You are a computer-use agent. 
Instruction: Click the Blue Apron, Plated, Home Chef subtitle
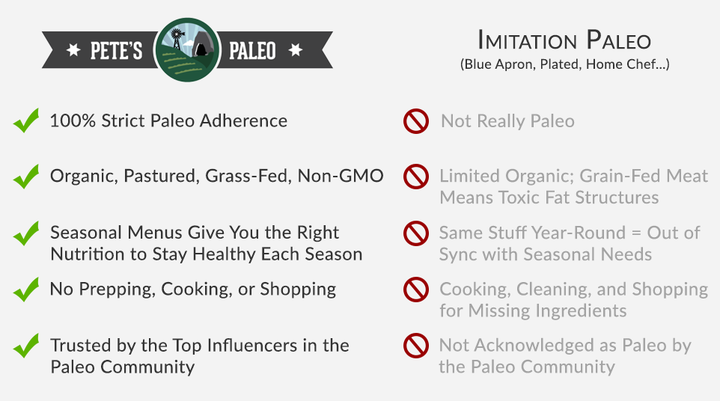point(564,66)
